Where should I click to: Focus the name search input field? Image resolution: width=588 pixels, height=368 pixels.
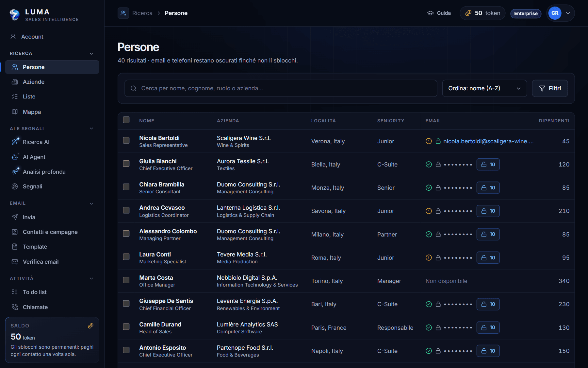(x=281, y=88)
